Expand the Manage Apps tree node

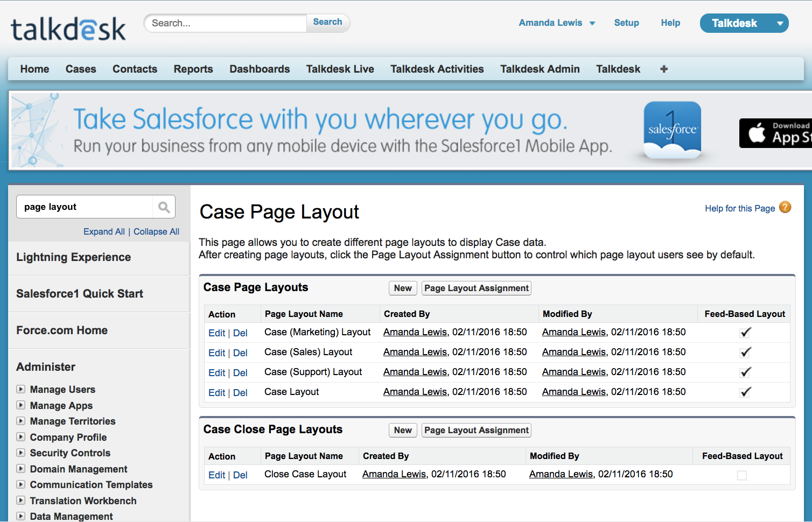21,405
